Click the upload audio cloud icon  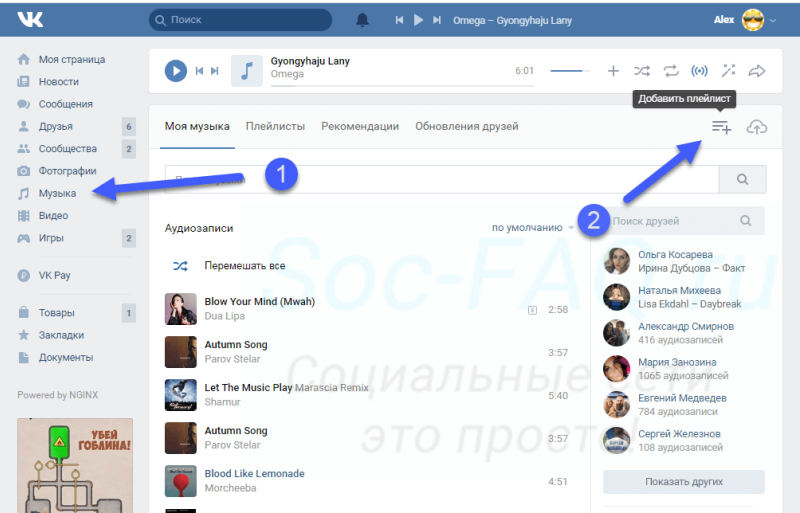[x=757, y=127]
